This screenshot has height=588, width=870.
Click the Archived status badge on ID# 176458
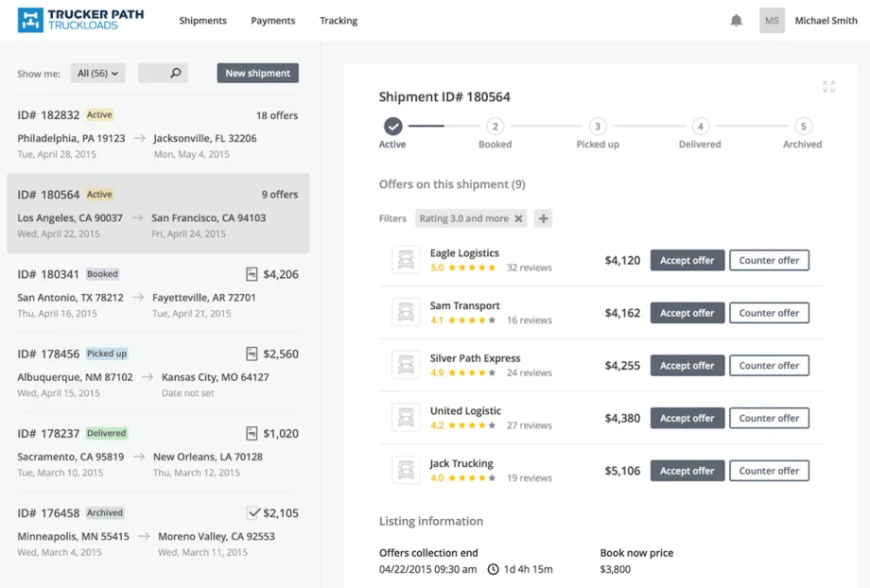[105, 512]
